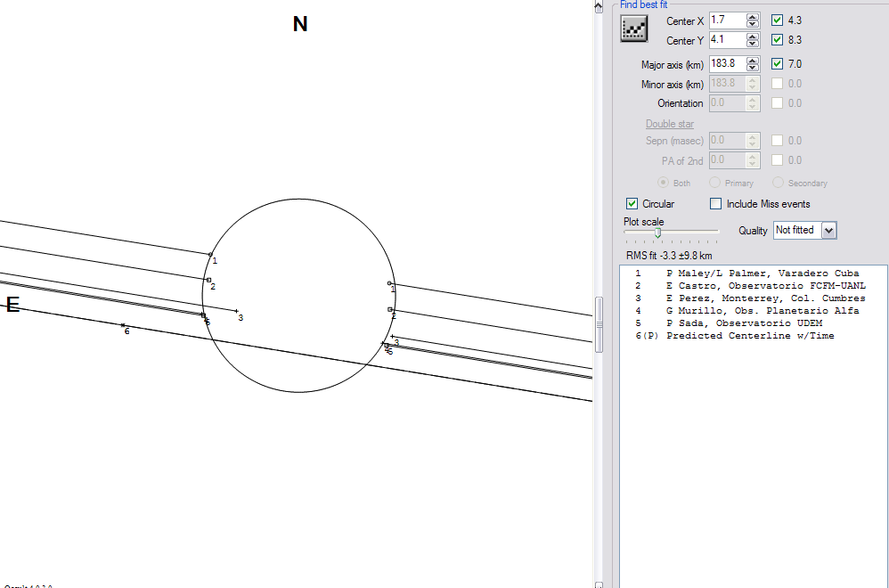Decrease Major axis value with down arrow

753,69
